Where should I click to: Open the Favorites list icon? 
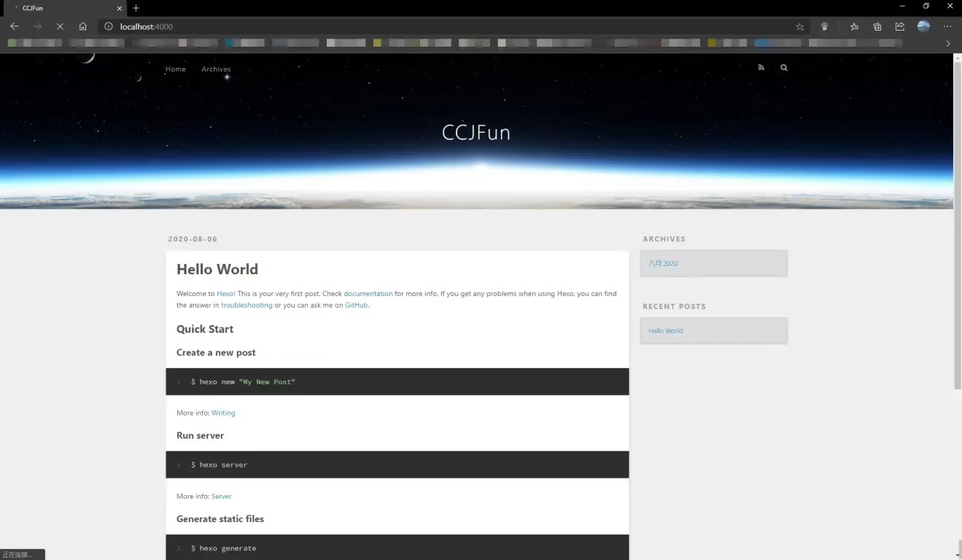pos(854,26)
